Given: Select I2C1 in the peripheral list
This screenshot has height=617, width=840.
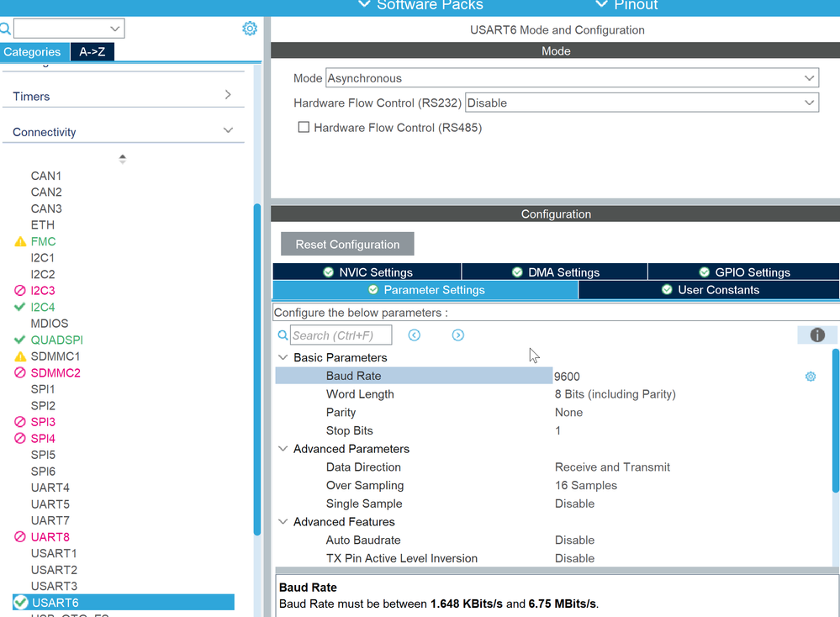Looking at the screenshot, I should (x=43, y=257).
